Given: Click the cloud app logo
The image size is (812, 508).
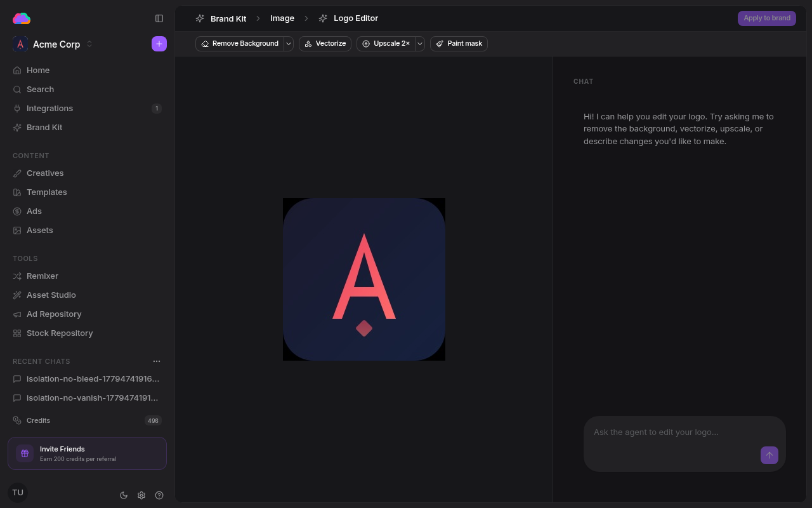Looking at the screenshot, I should 22,18.
